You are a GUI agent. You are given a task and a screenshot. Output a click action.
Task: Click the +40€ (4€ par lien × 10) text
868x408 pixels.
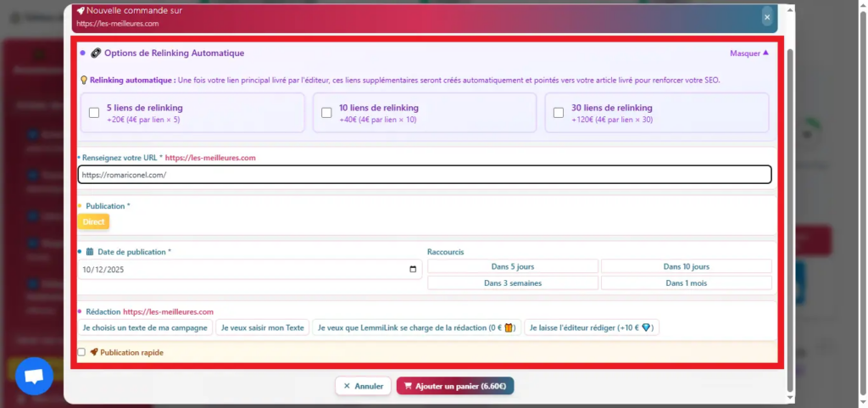pos(377,120)
